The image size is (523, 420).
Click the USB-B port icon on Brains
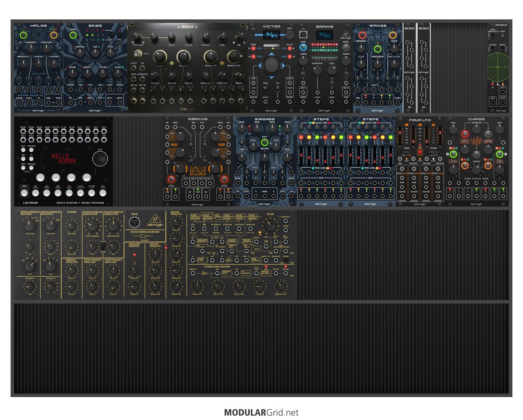pyautogui.click(x=303, y=34)
